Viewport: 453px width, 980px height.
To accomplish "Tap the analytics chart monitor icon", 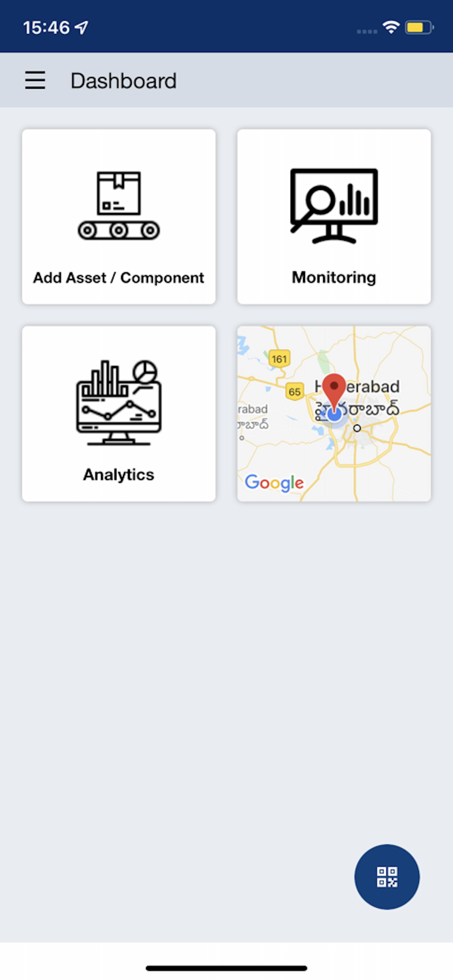I will pyautogui.click(x=119, y=403).
